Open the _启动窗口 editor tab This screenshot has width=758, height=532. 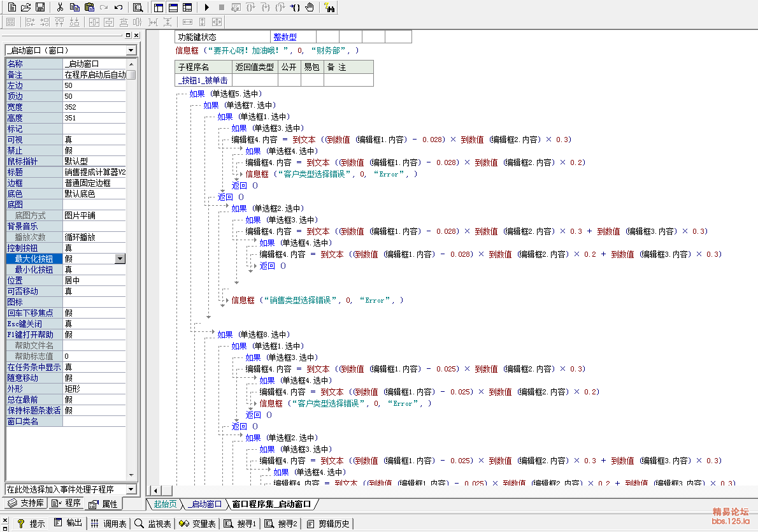204,504
